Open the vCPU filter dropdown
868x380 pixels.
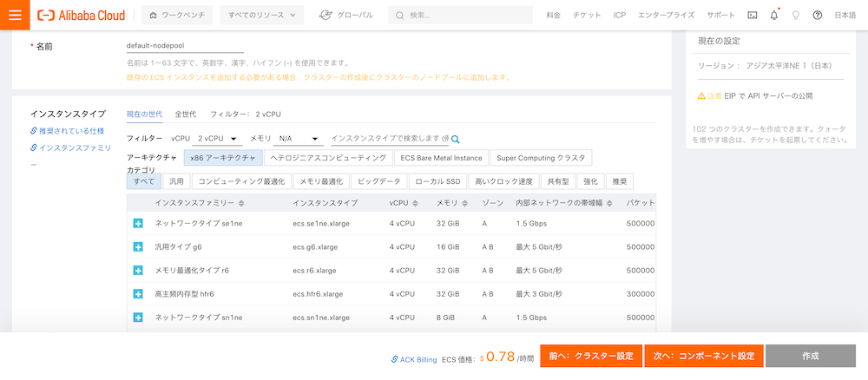coord(216,139)
